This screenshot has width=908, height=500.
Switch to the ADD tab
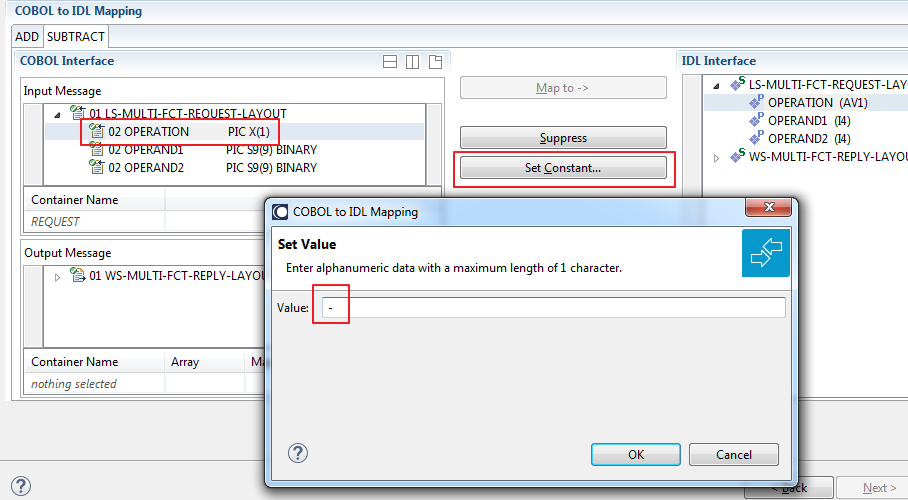click(x=27, y=37)
